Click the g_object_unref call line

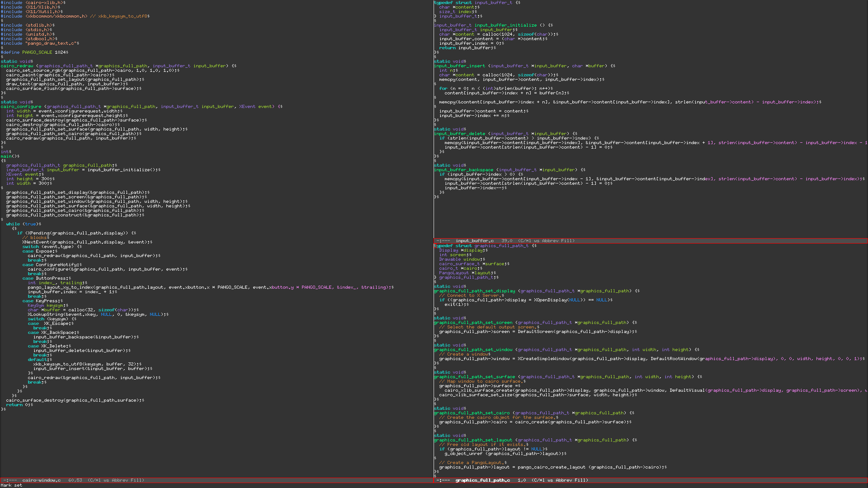pyautogui.click(x=505, y=454)
